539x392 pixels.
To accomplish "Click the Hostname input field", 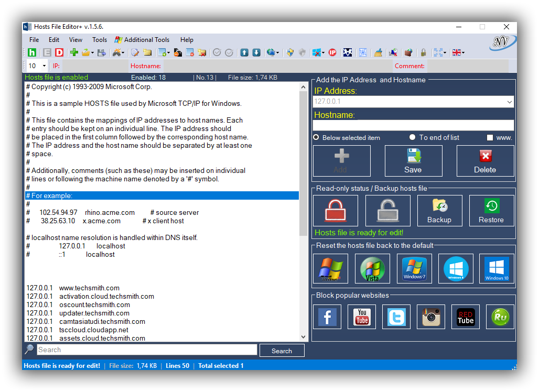I will pyautogui.click(x=413, y=125).
